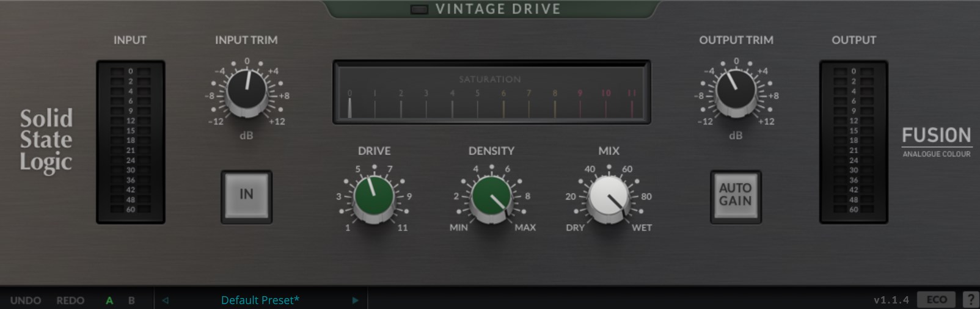Switch to preset slot B

(x=131, y=300)
